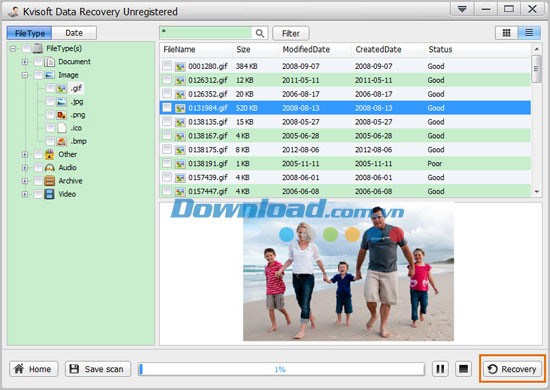Click the Archive category icon
The width and height of the screenshot is (550, 390).
click(x=49, y=181)
